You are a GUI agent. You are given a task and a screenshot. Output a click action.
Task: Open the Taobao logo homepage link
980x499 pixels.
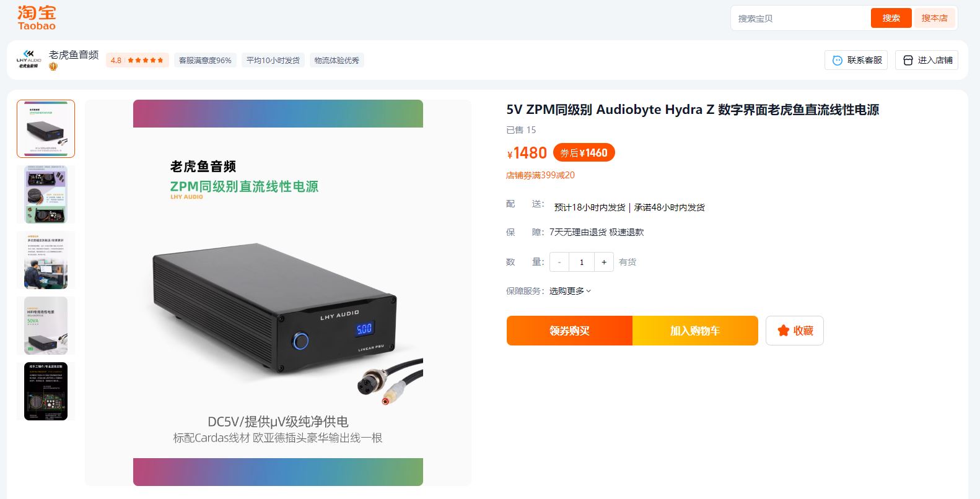tap(37, 18)
